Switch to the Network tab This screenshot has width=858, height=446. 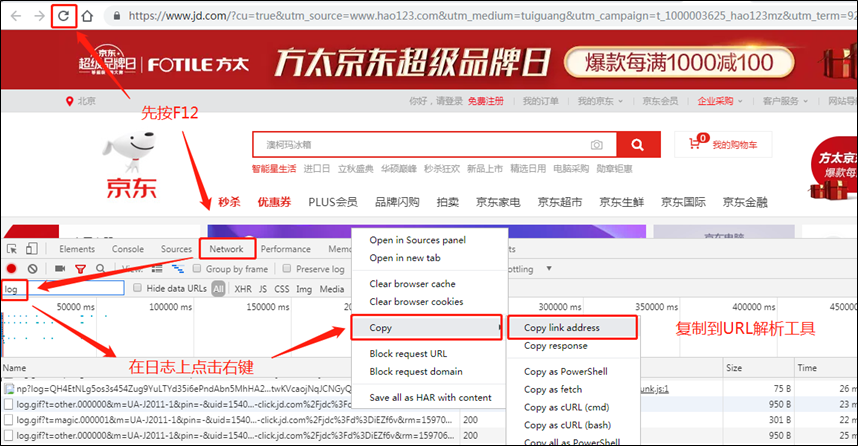(227, 249)
